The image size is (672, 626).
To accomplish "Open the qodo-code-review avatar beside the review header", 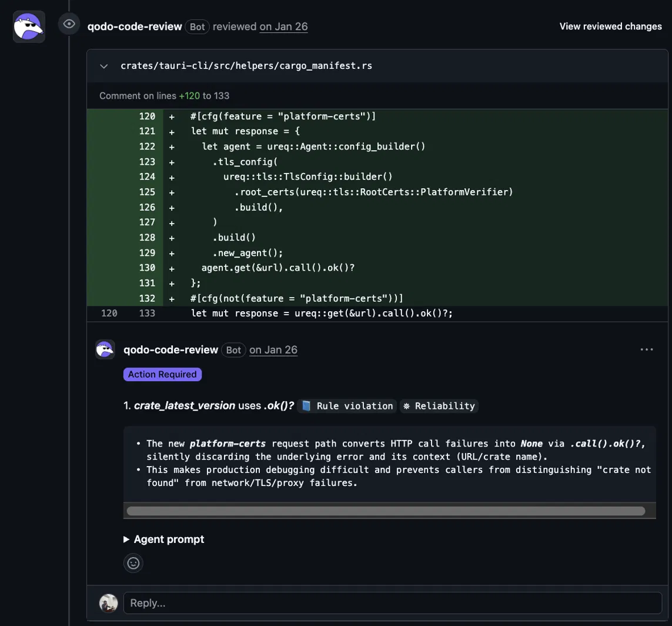I will (29, 26).
